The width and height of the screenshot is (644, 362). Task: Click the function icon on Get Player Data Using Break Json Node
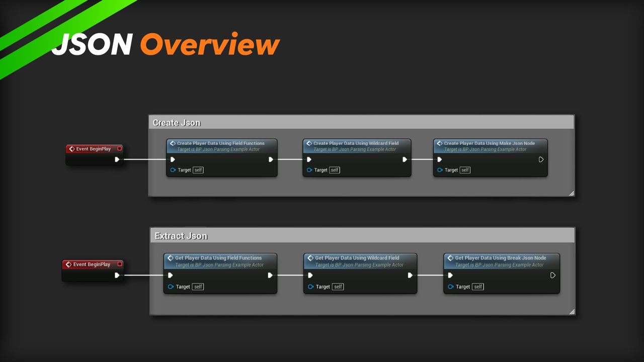pyautogui.click(x=450, y=258)
